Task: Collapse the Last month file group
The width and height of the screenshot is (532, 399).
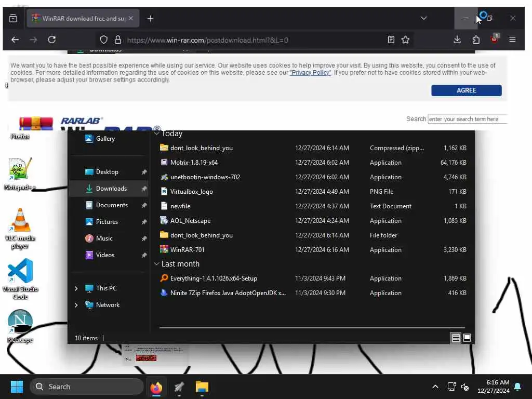Action: pyautogui.click(x=156, y=263)
